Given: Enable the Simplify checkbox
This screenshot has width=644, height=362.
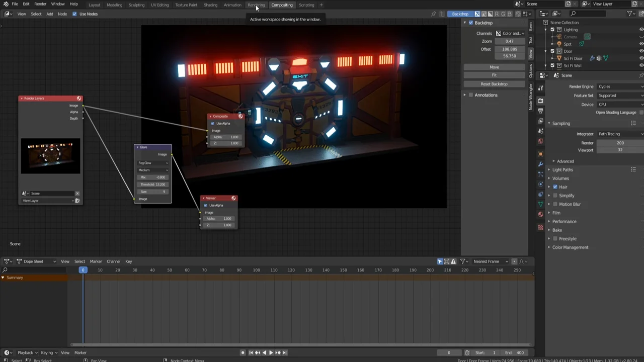Looking at the screenshot, I should pos(555,196).
